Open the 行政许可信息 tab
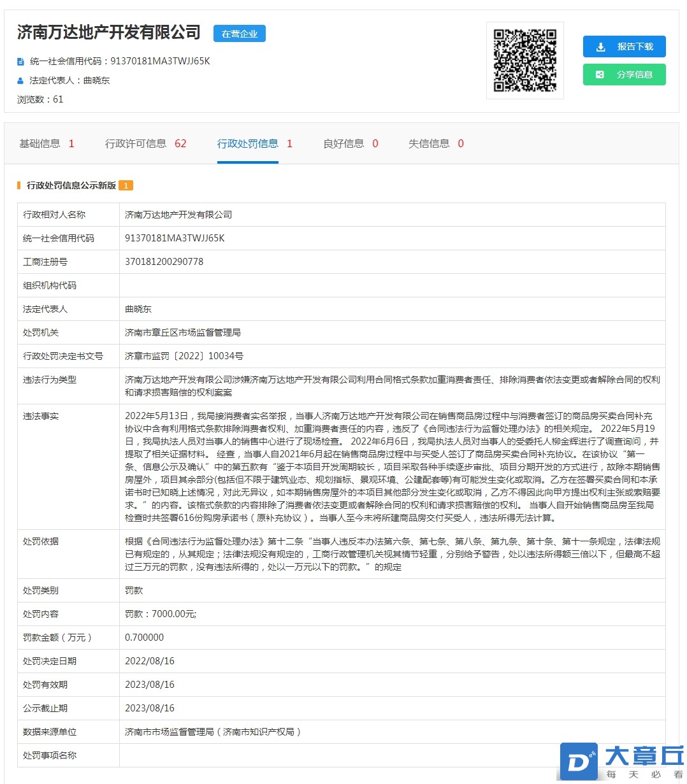Screen dimensions: 687x784 point(146,143)
